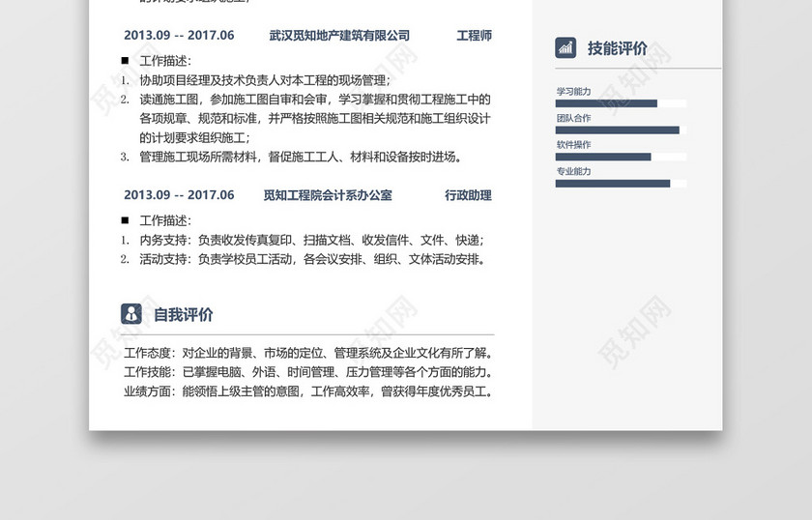Click the 团队合作 skill progress bar

tap(621, 130)
